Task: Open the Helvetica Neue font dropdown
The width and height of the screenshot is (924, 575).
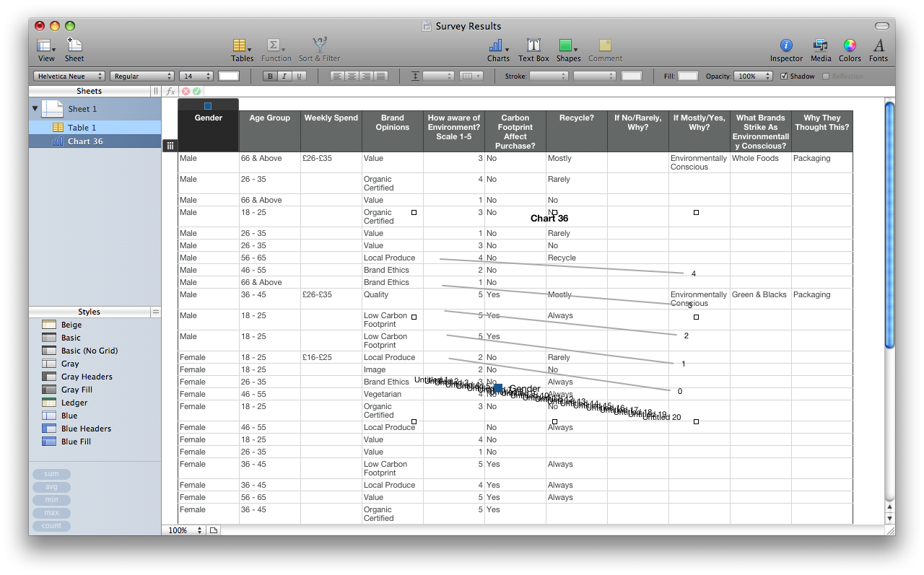Action: click(69, 76)
